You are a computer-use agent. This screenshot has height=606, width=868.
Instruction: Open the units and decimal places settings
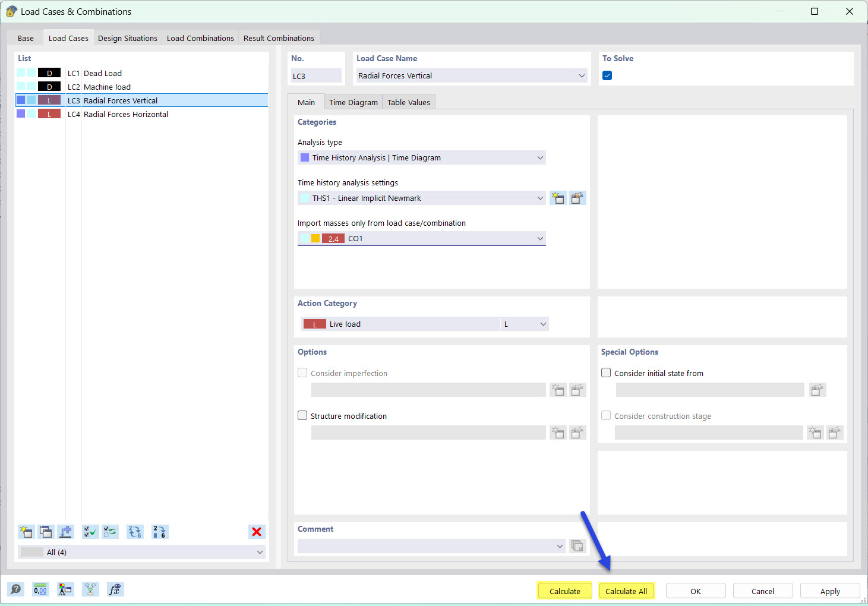click(x=40, y=589)
